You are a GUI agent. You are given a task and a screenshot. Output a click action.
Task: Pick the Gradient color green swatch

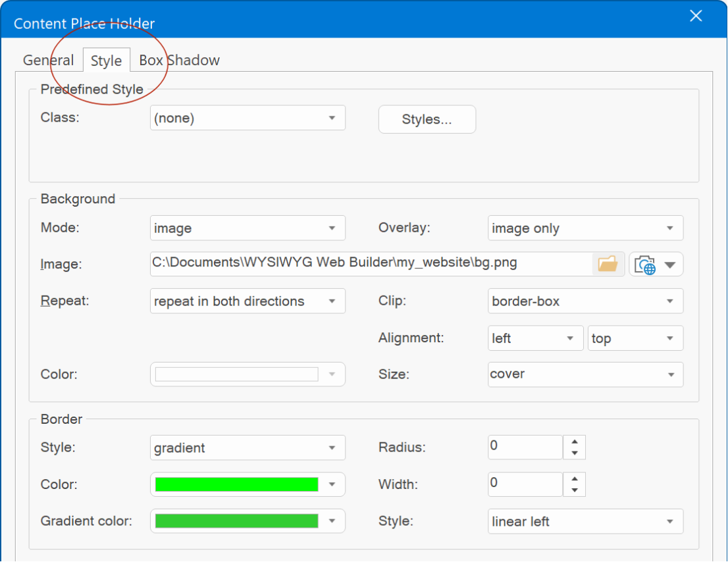pyautogui.click(x=237, y=521)
